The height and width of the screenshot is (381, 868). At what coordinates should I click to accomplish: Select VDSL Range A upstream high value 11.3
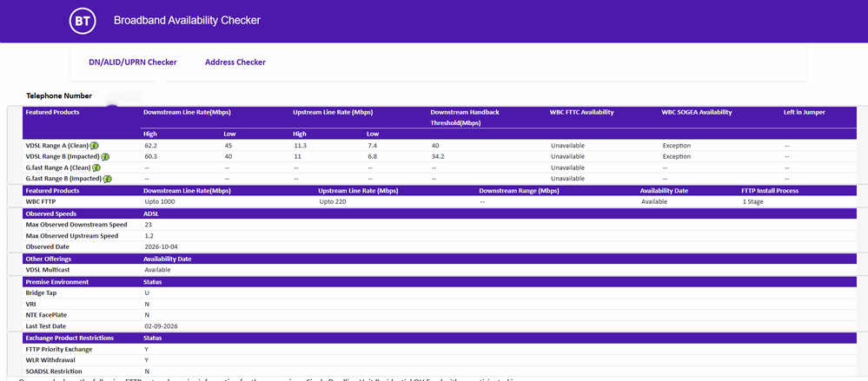(x=300, y=146)
